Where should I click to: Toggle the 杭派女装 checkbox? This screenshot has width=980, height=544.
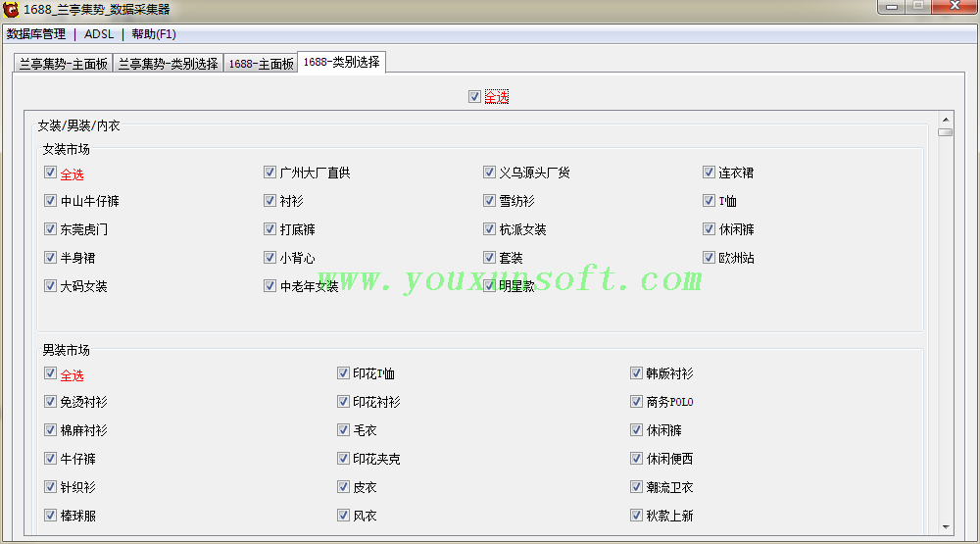[x=489, y=228]
